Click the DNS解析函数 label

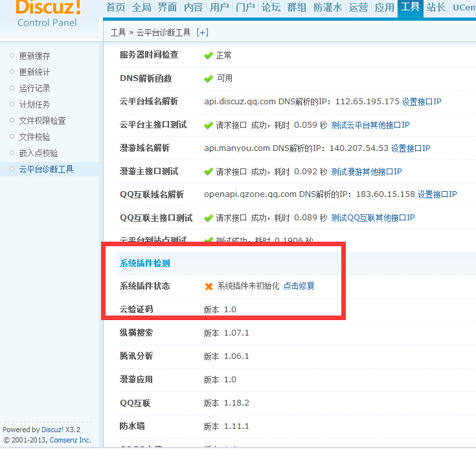click(x=146, y=78)
